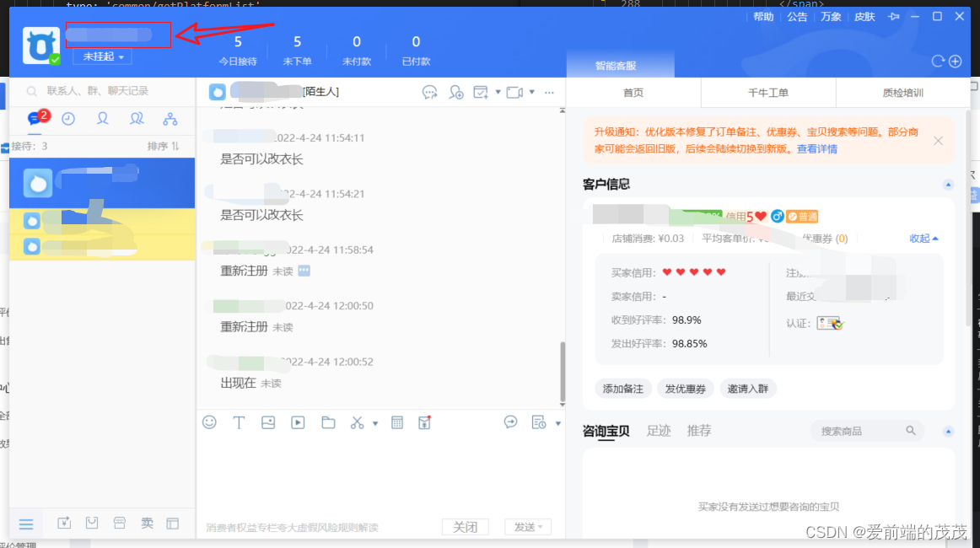The height and width of the screenshot is (548, 980).
Task: Expand the screenshot options arrow
Action: [x=375, y=423]
